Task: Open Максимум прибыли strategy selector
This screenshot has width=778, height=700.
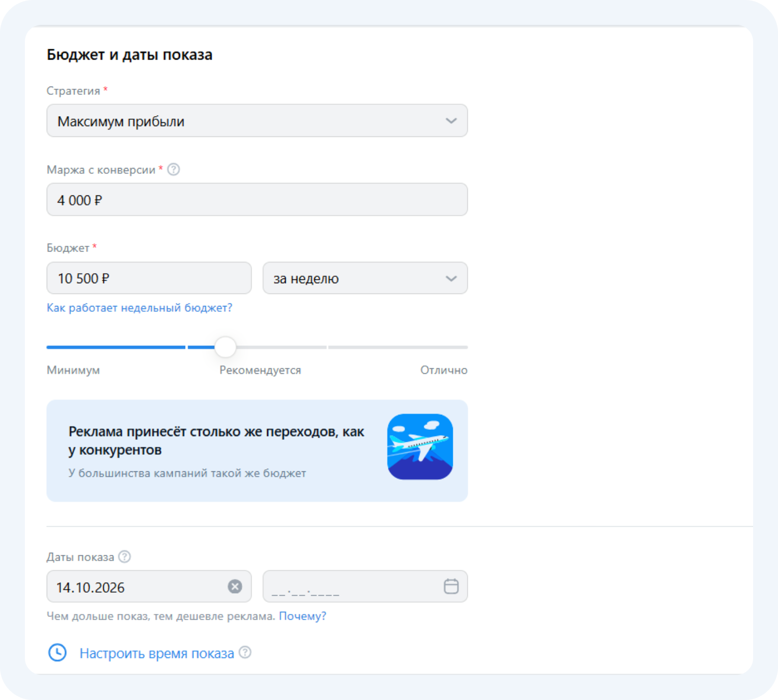Action: [x=257, y=121]
